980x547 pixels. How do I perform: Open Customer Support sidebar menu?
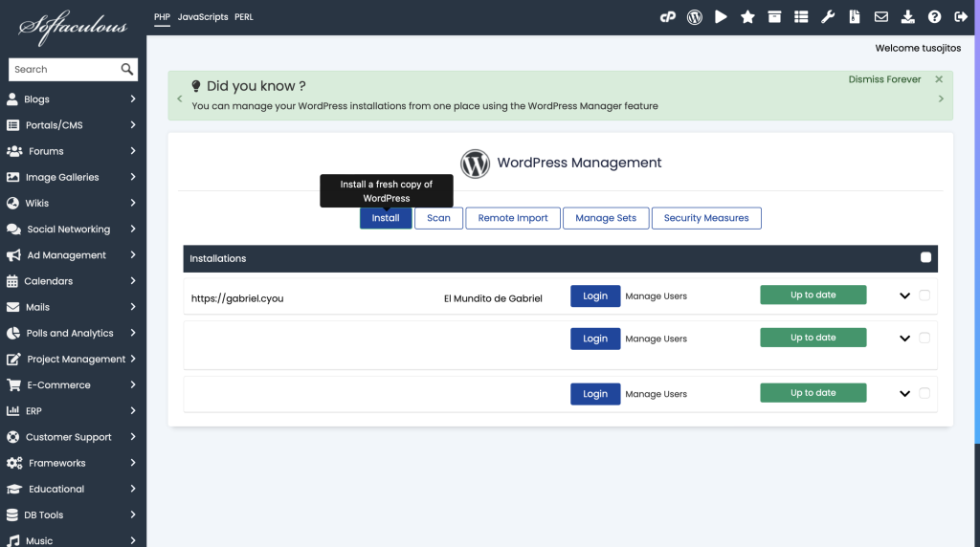pyautogui.click(x=73, y=437)
